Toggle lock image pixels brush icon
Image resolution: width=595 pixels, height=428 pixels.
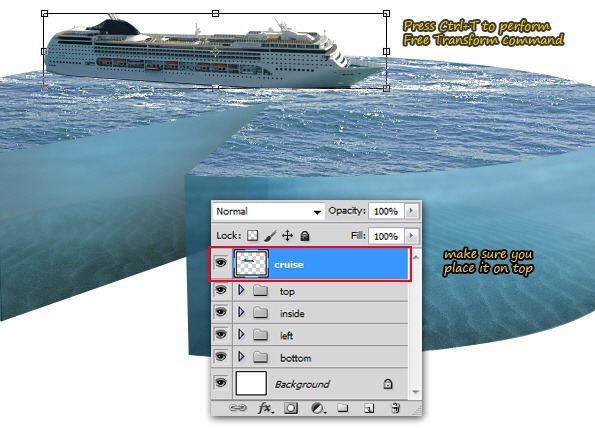(x=270, y=236)
